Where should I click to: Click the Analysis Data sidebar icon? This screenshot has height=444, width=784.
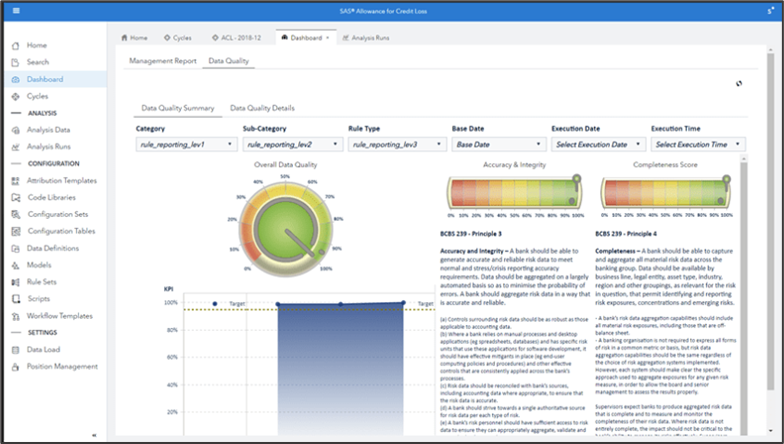[16, 130]
